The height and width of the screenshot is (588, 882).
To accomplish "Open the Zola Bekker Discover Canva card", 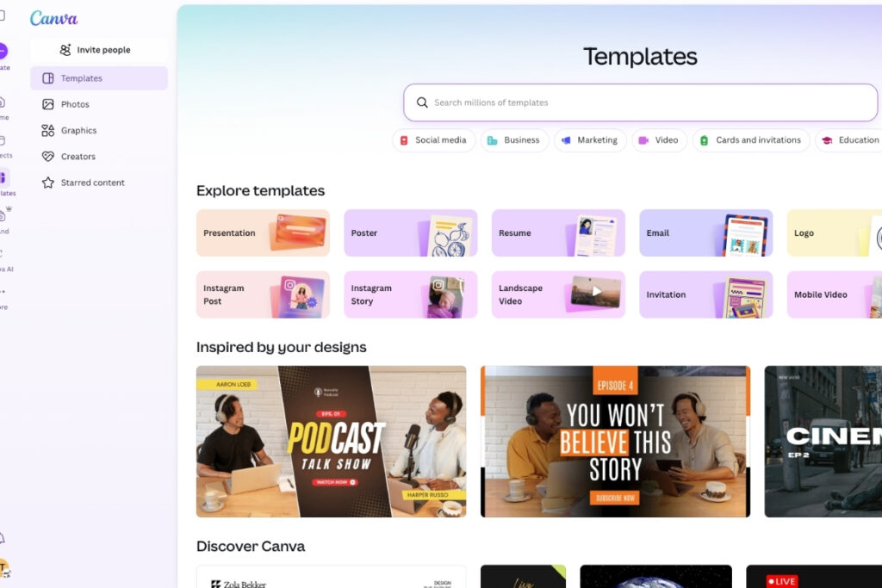I will coord(332,577).
